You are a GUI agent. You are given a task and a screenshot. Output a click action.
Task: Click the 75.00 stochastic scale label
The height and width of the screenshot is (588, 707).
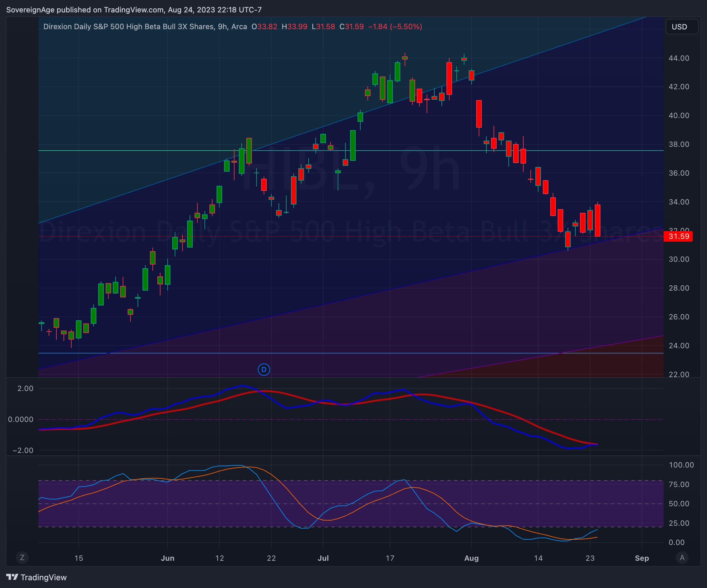[679, 484]
